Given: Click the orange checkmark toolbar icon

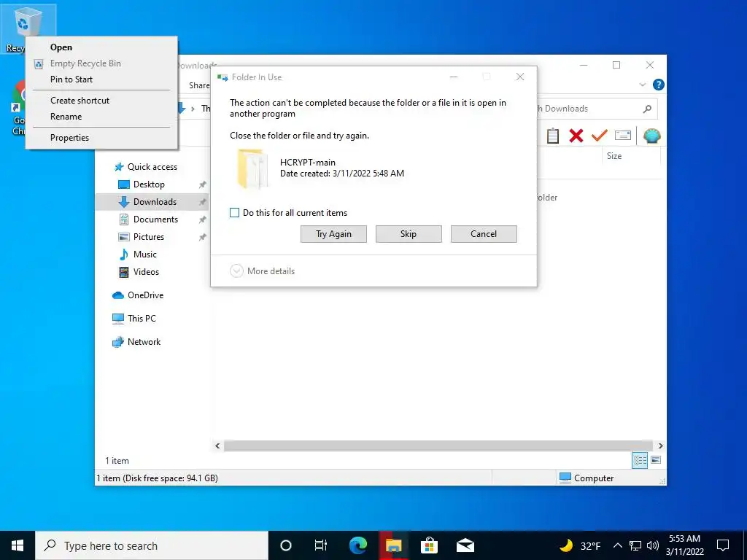Looking at the screenshot, I should click(x=600, y=136).
